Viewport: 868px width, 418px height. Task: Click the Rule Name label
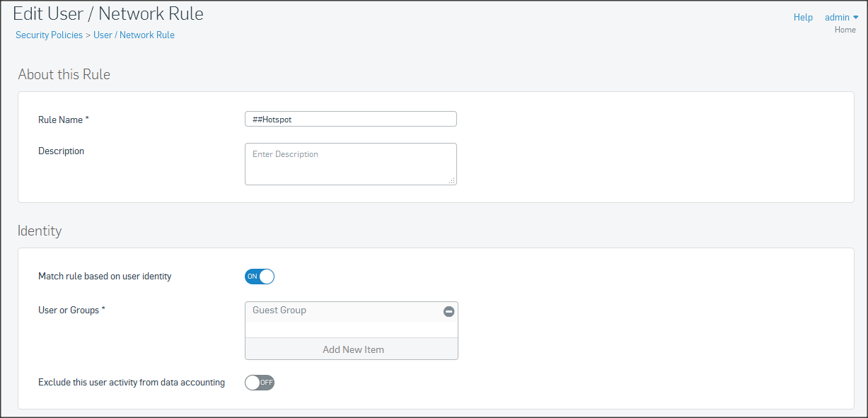[x=63, y=120]
